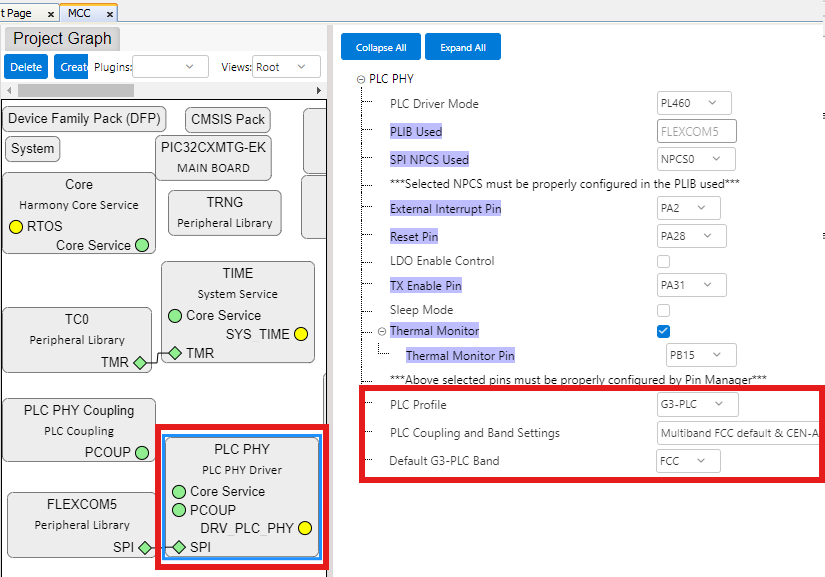
Task: Select the Project Graph tab
Action: [x=62, y=39]
